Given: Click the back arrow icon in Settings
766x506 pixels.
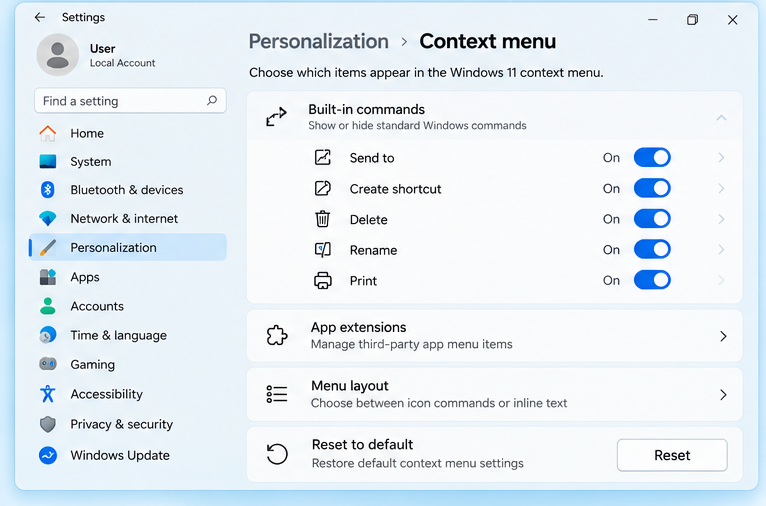Looking at the screenshot, I should click(x=40, y=18).
